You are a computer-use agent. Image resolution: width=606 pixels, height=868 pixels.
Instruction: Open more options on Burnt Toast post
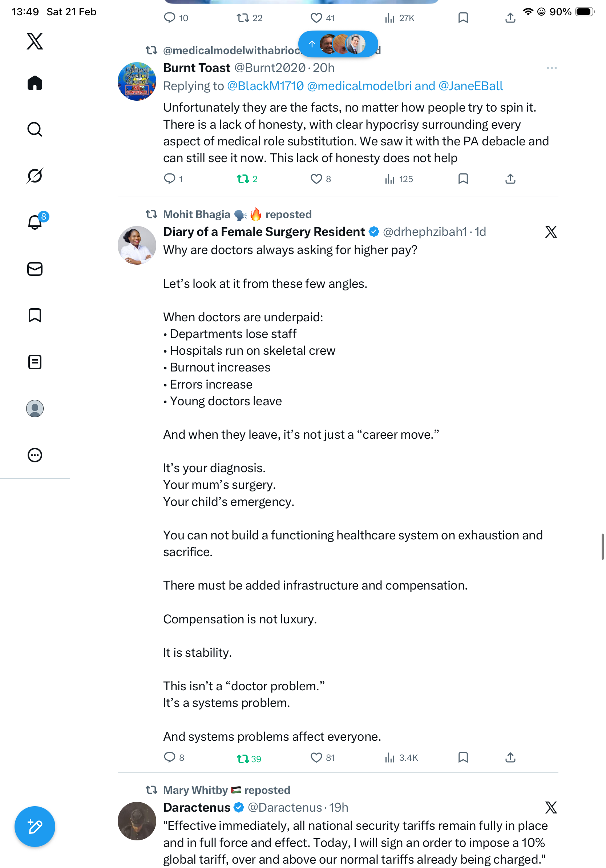click(x=551, y=68)
